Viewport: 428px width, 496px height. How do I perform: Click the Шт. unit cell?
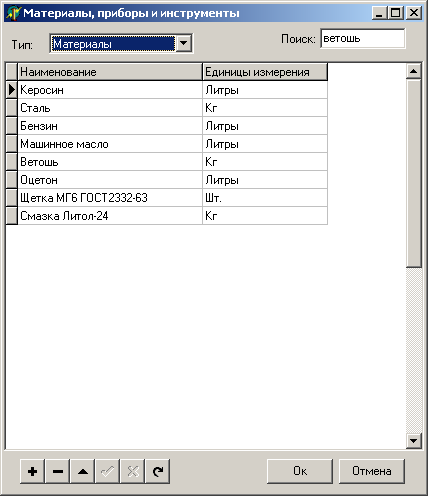pyautogui.click(x=265, y=198)
